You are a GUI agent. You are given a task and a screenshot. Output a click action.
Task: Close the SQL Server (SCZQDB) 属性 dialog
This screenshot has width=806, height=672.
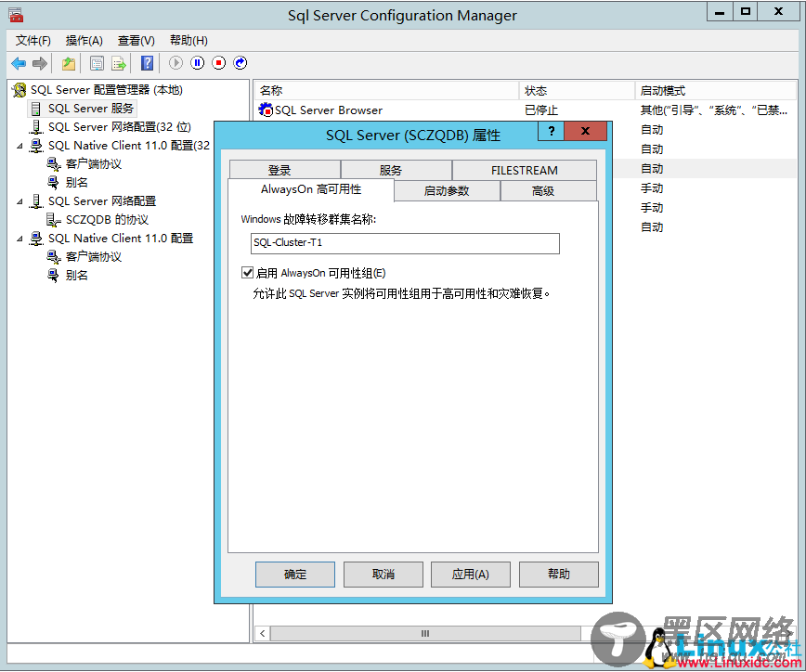[x=586, y=131]
